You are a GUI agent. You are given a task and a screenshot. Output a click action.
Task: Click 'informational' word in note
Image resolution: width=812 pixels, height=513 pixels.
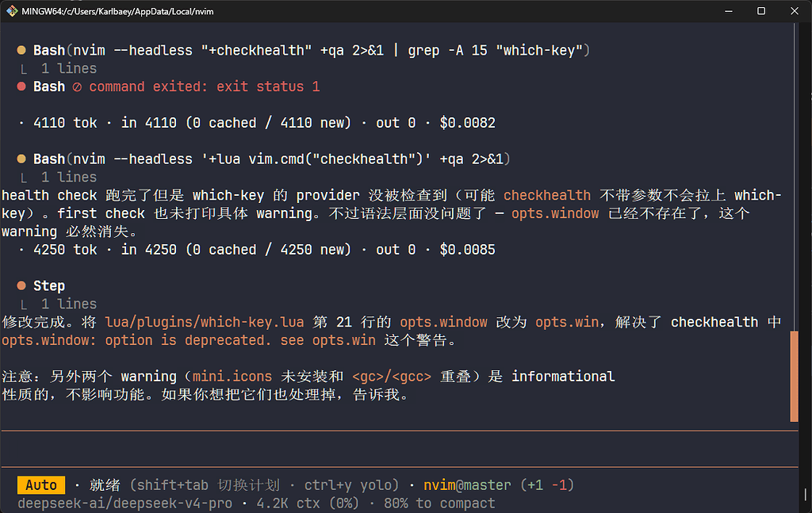click(x=563, y=377)
